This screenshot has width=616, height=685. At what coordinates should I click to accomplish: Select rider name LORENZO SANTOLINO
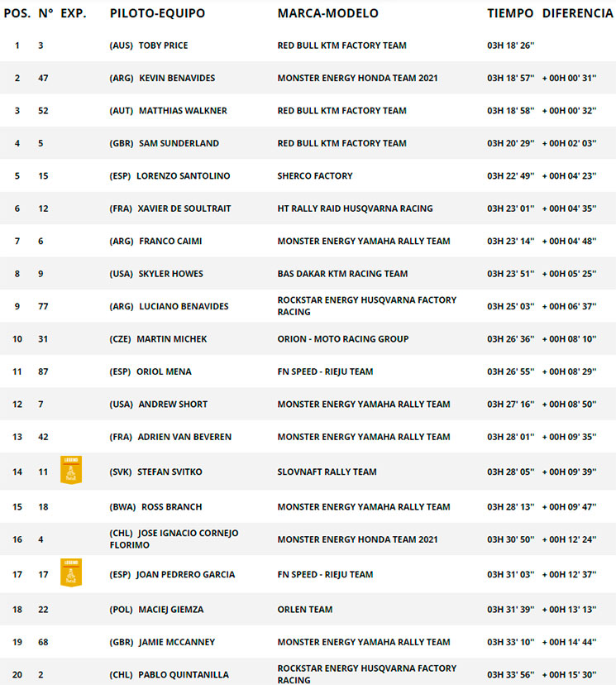[x=184, y=176]
